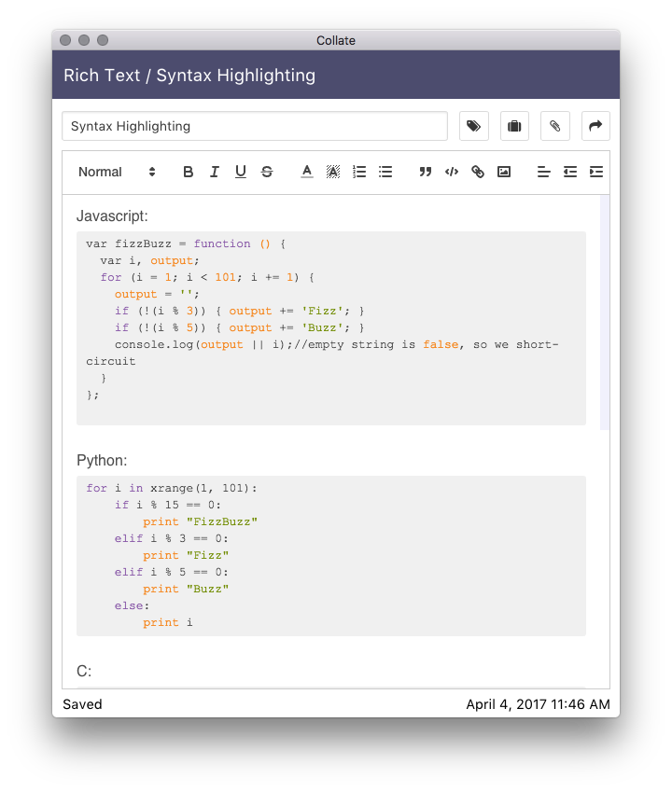Click the paperclip attachment icon
The height and width of the screenshot is (792, 672).
pos(554,126)
